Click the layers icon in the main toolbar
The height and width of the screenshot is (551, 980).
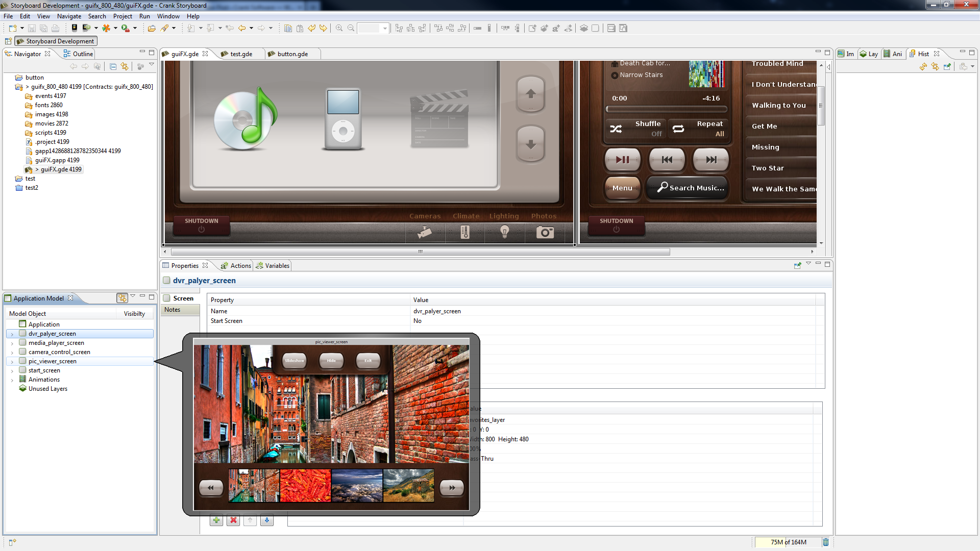point(584,28)
